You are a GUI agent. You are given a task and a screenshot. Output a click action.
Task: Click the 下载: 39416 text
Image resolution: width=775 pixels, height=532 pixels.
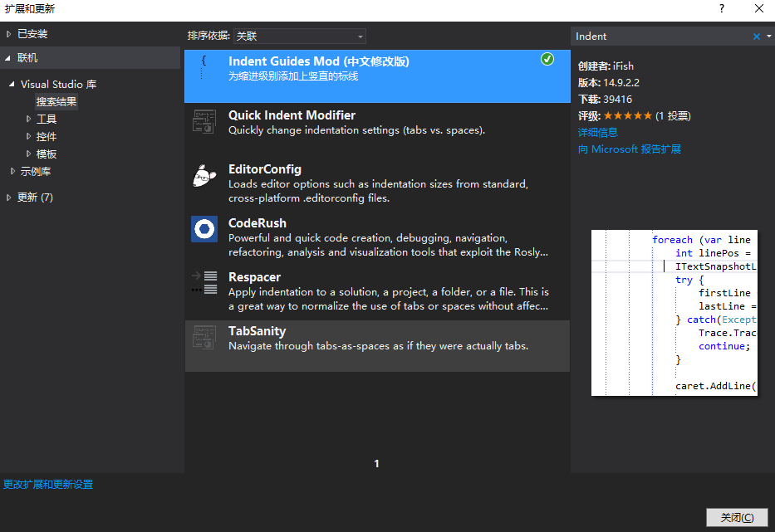pyautogui.click(x=605, y=100)
